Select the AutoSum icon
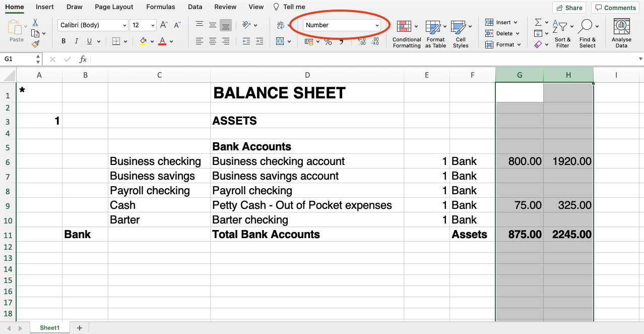The image size is (644, 334). (x=538, y=22)
